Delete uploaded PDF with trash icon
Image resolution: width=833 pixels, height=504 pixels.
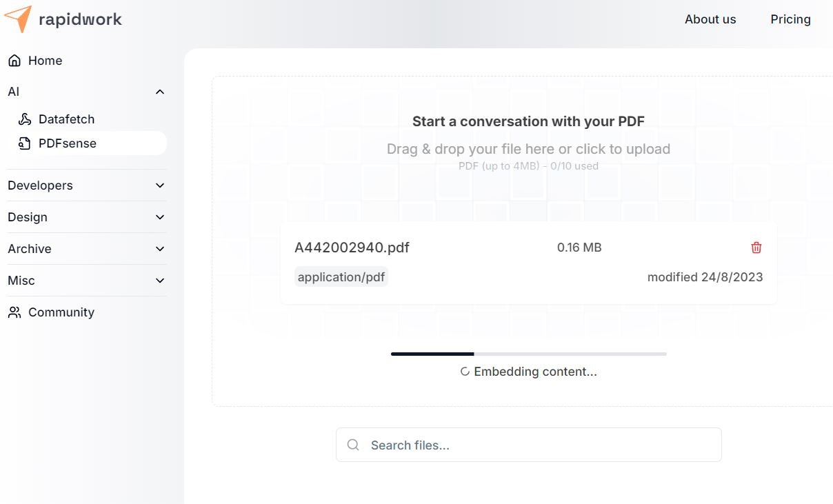point(756,248)
